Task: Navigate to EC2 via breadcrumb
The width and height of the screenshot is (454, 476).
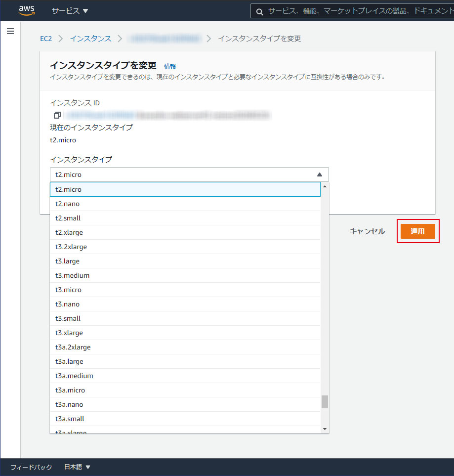Action: click(45, 38)
